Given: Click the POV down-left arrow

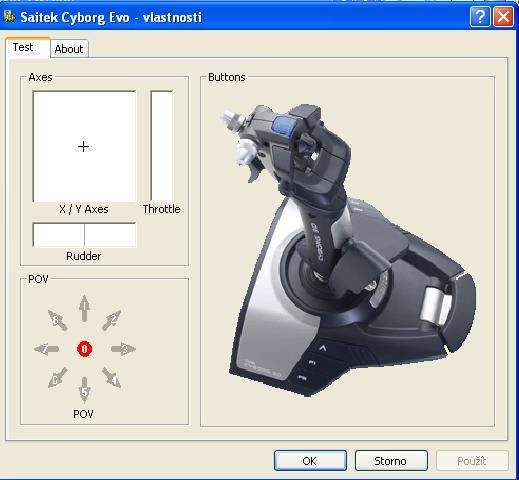Looking at the screenshot, I should point(57,378).
